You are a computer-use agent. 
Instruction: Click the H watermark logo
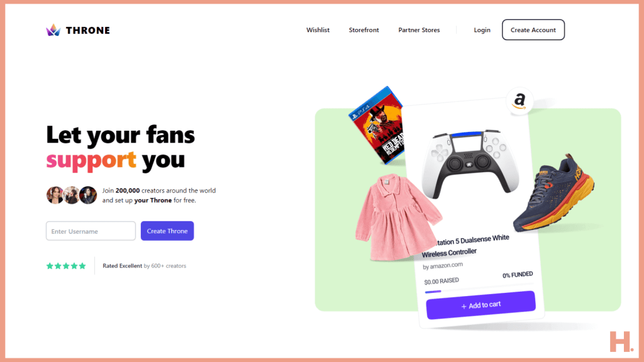point(621,341)
